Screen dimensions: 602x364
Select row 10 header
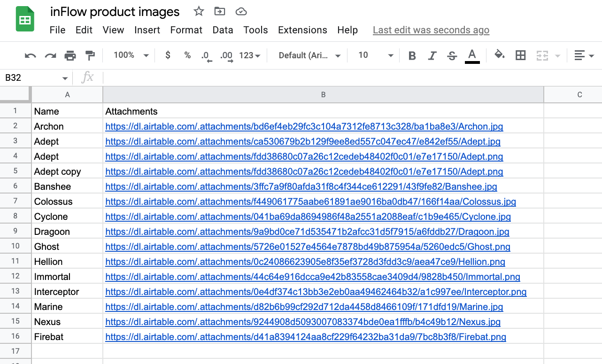(x=15, y=247)
